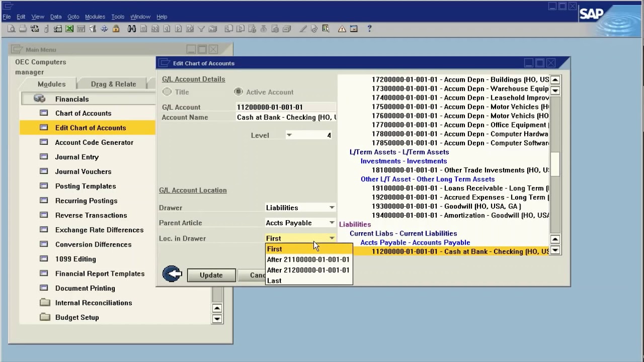644x362 pixels.
Task: Open Layout Designer pencil icon
Action: click(303, 29)
